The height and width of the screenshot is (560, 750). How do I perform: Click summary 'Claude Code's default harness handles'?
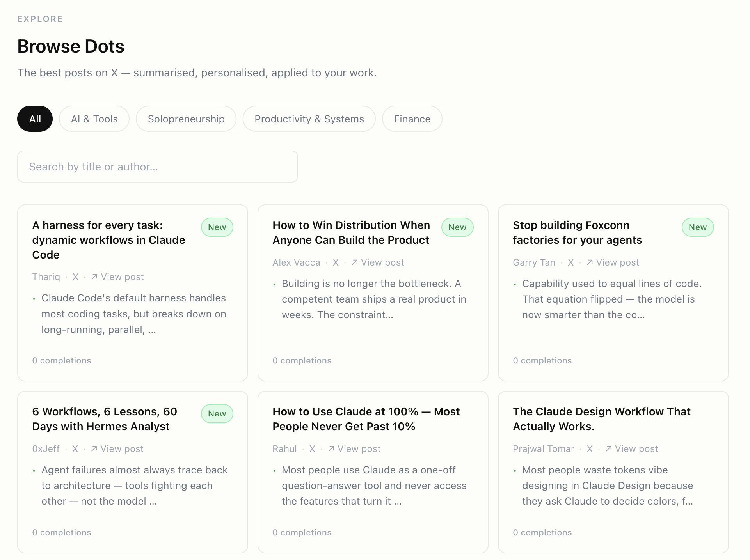click(133, 314)
